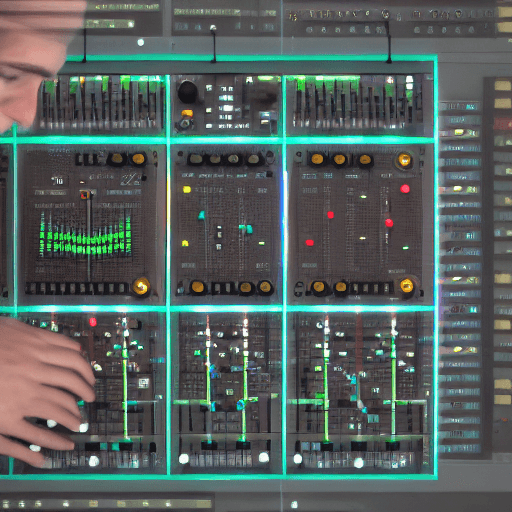The height and width of the screenshot is (512, 512).
Task: Click the lone white dot above the teal frame
Action: point(141,42)
